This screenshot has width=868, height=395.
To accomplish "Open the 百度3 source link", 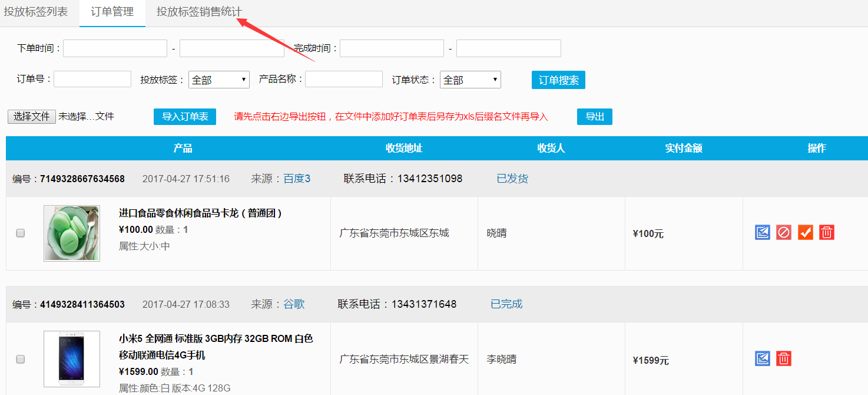I will [297, 179].
